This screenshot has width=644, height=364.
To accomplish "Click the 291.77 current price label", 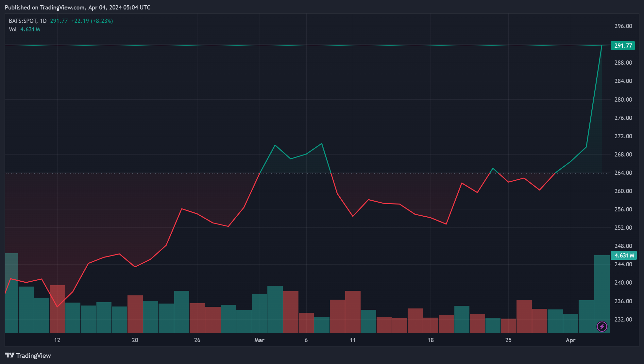I will (x=623, y=46).
